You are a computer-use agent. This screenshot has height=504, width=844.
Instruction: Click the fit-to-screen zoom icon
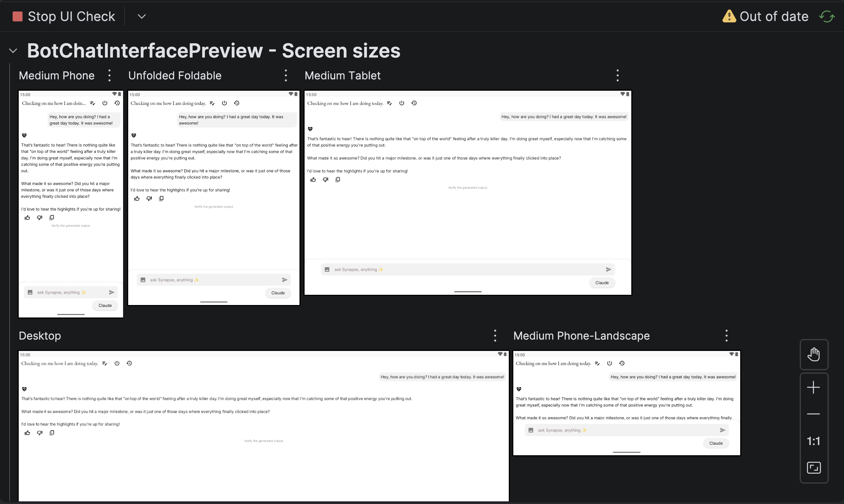814,467
